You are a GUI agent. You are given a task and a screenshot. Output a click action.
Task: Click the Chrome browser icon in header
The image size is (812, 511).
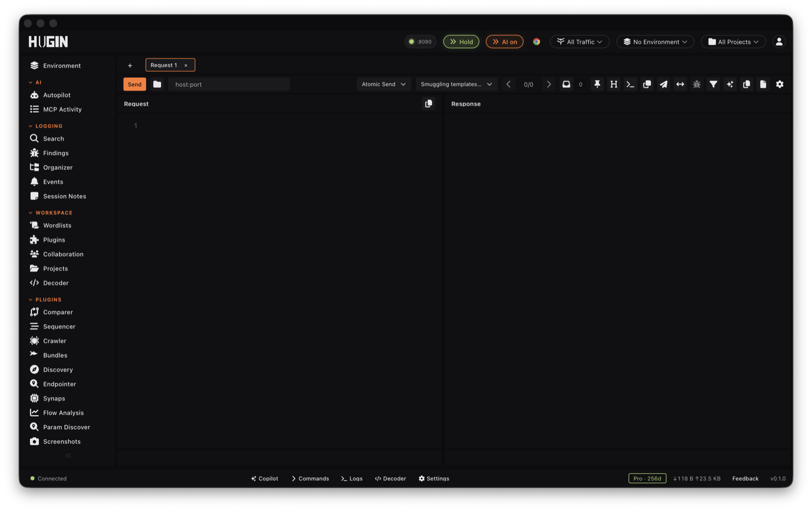(x=536, y=42)
